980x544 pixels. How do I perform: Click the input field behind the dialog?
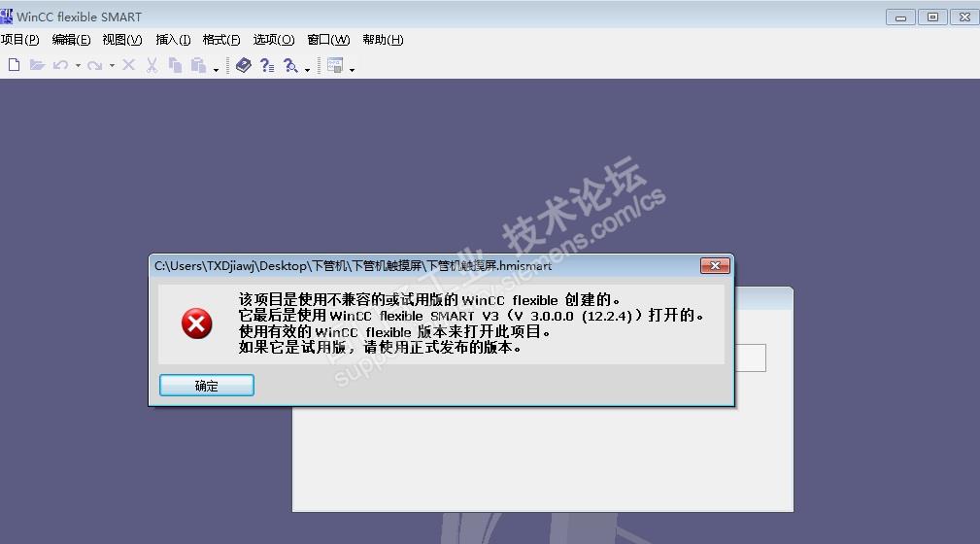(x=751, y=357)
